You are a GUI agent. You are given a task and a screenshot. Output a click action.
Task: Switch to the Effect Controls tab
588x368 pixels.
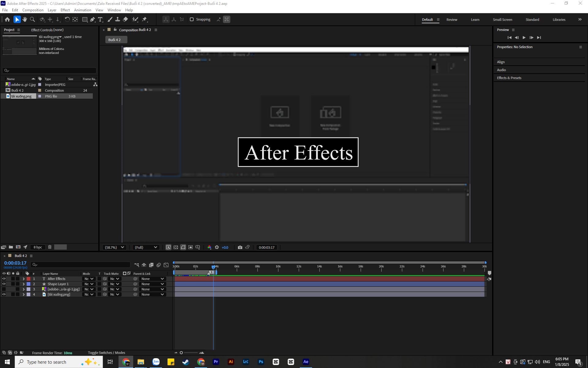point(47,30)
